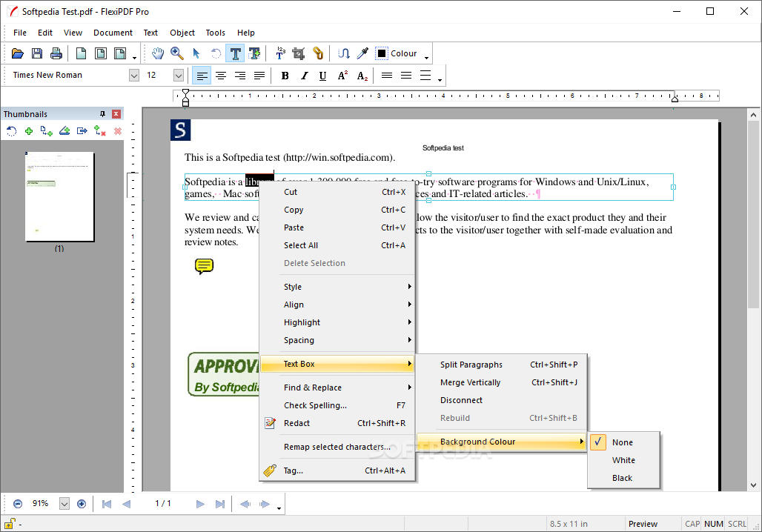Choose Tag... from context menu
The image size is (762, 532).
[337, 471]
